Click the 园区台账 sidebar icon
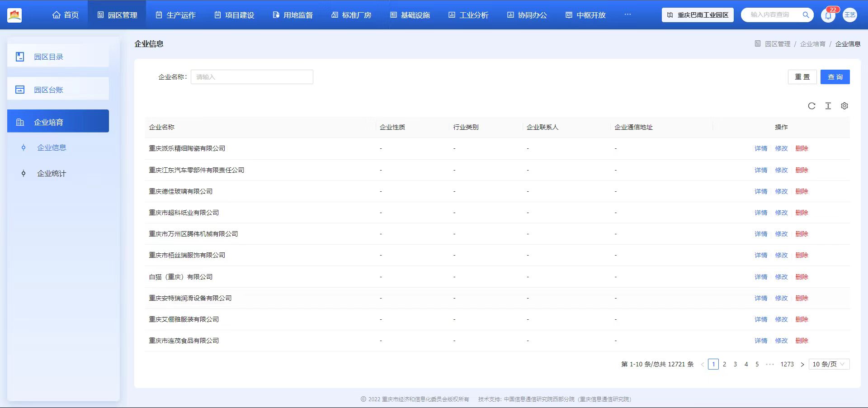The width and height of the screenshot is (868, 408). click(20, 90)
